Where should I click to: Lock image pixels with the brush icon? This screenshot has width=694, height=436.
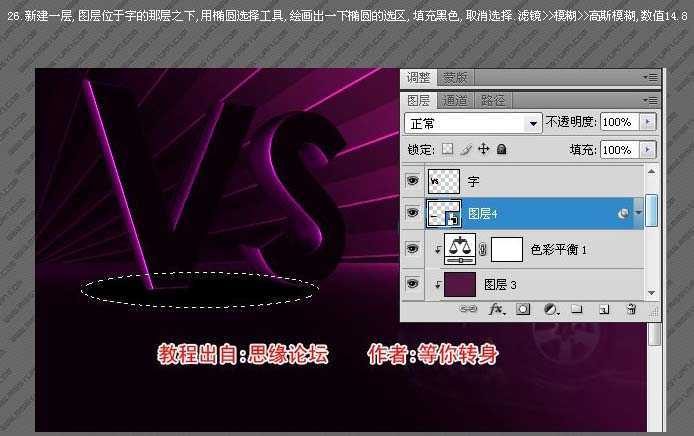click(466, 150)
